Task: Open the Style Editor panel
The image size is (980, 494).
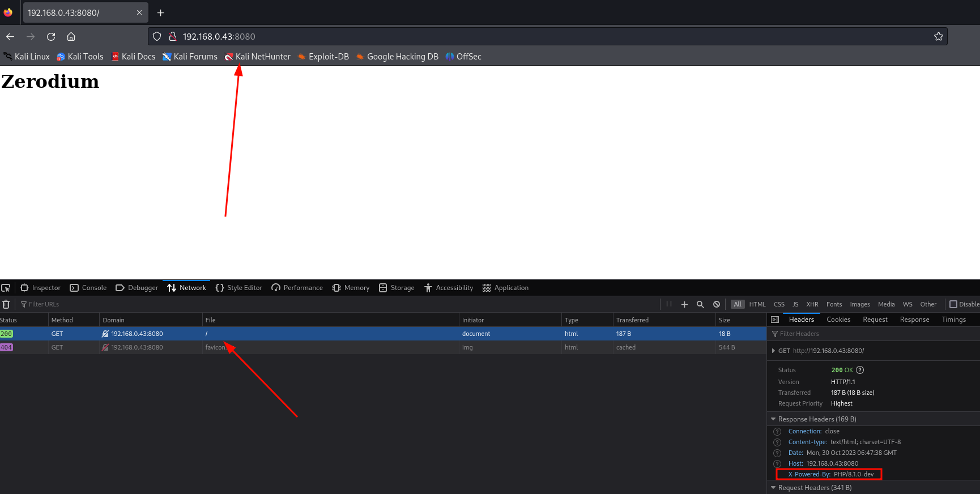Action: (x=239, y=288)
